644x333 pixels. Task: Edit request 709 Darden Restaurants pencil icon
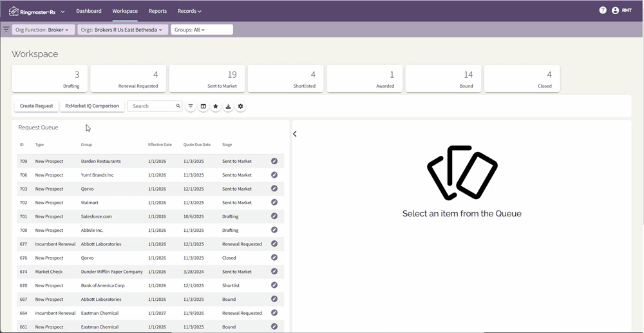[274, 161]
